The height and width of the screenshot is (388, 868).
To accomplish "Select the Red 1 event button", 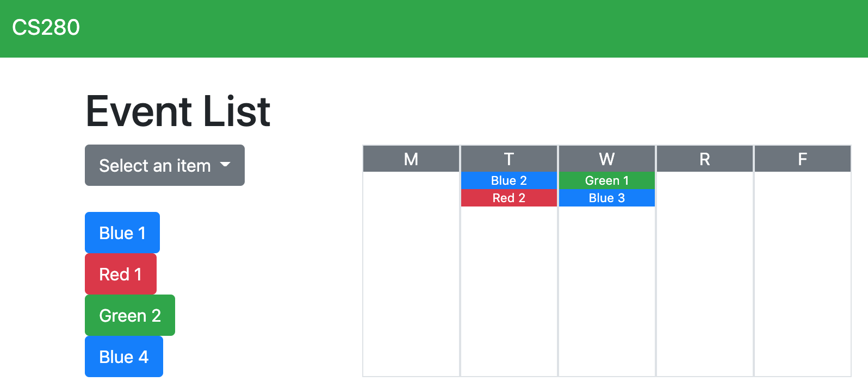I will (121, 274).
